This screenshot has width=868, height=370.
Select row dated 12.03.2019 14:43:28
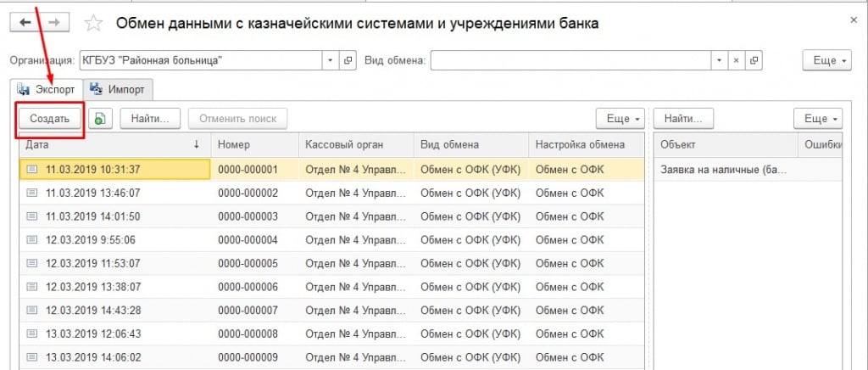(x=332, y=311)
